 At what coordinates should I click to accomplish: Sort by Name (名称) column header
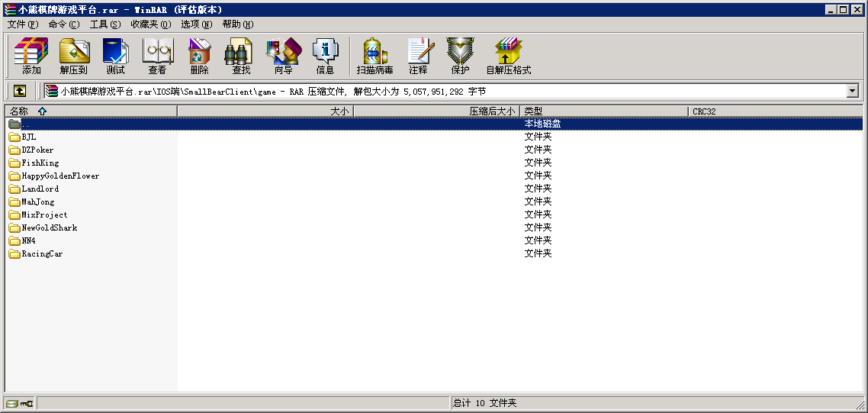pyautogui.click(x=90, y=111)
